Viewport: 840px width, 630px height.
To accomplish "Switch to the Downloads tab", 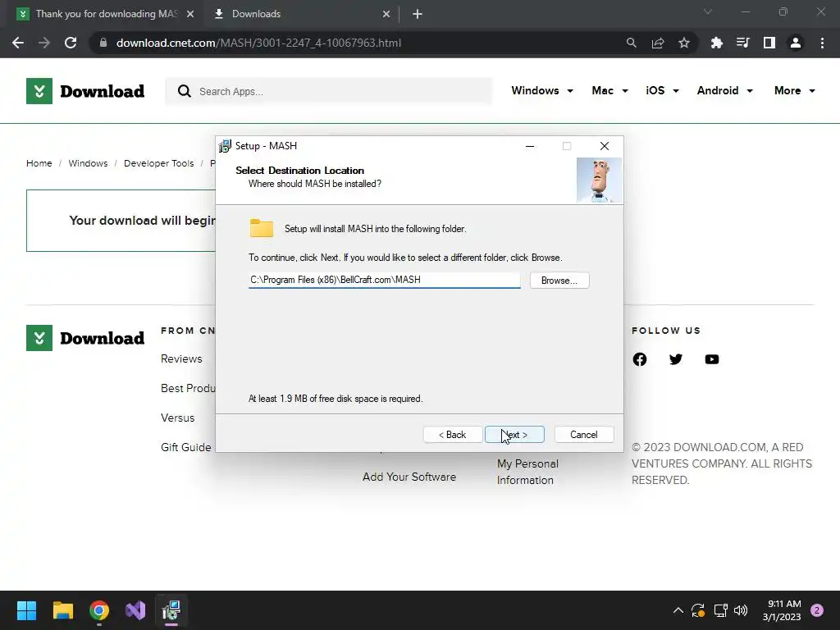I will (302, 14).
